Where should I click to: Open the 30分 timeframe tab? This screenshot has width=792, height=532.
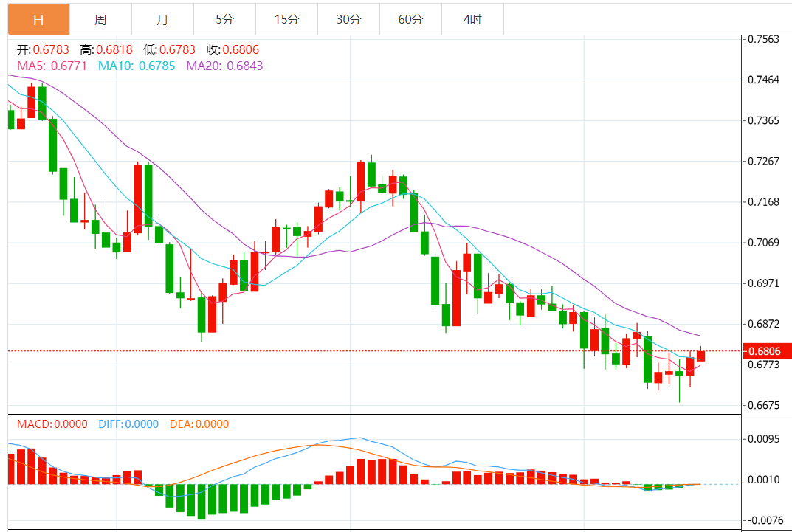coord(349,19)
